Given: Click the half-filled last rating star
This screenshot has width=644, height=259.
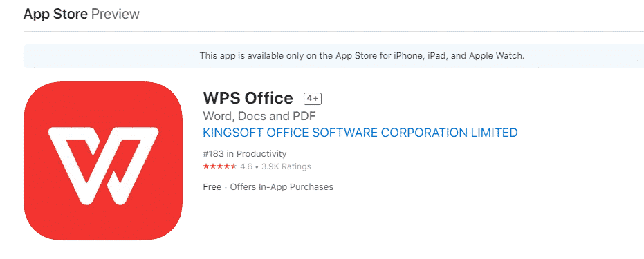Looking at the screenshot, I should [233, 166].
